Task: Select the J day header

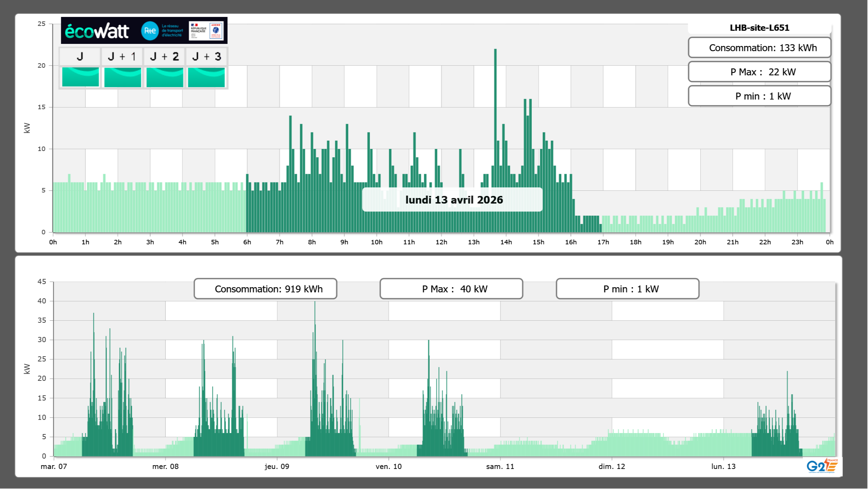Action: [80, 56]
